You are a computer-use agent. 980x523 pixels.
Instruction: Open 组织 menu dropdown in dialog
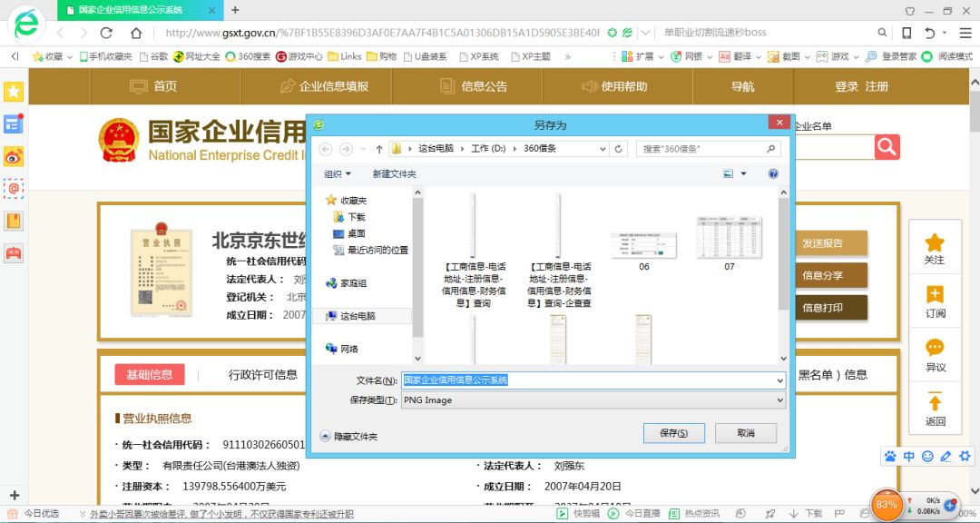tap(338, 174)
